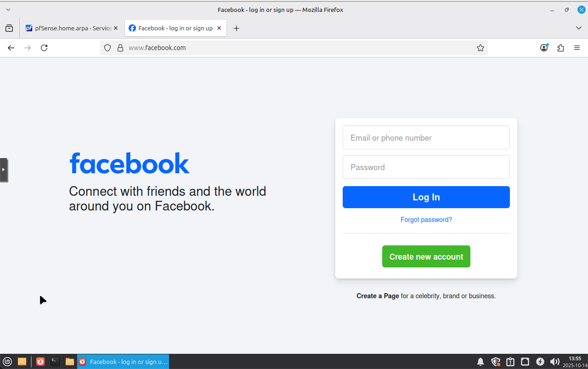
Task: Focus the Email or phone number field
Action: coord(426,137)
